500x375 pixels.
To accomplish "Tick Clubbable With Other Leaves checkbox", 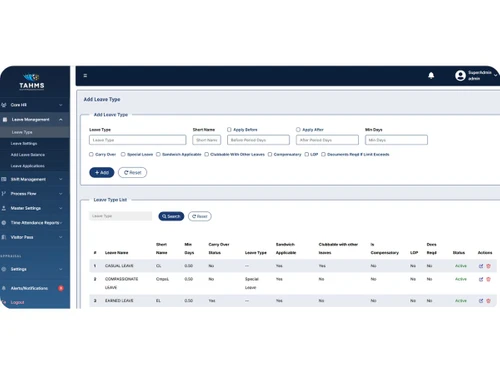I will pyautogui.click(x=206, y=154).
